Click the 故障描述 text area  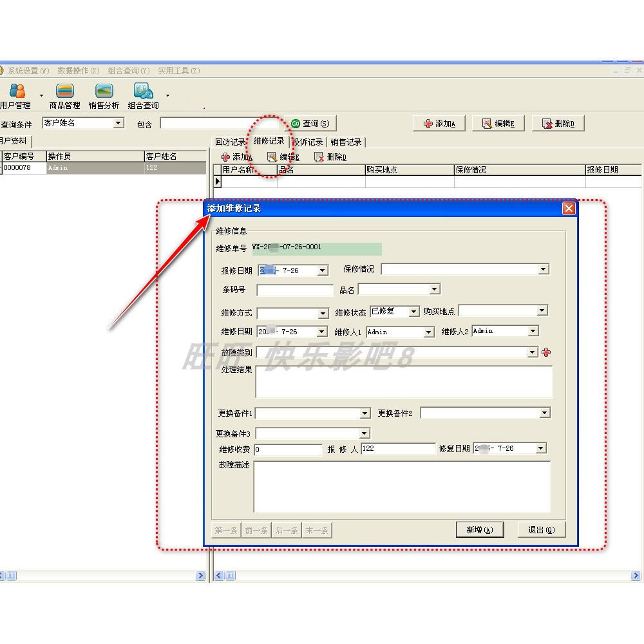tap(402, 487)
